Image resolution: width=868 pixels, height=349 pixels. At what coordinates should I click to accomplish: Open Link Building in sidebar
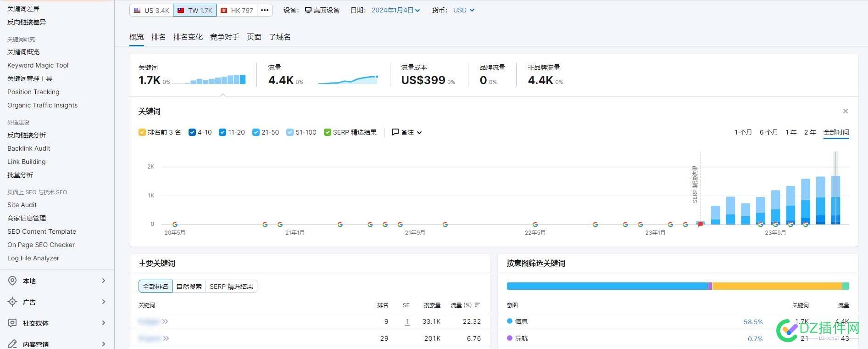click(x=27, y=162)
